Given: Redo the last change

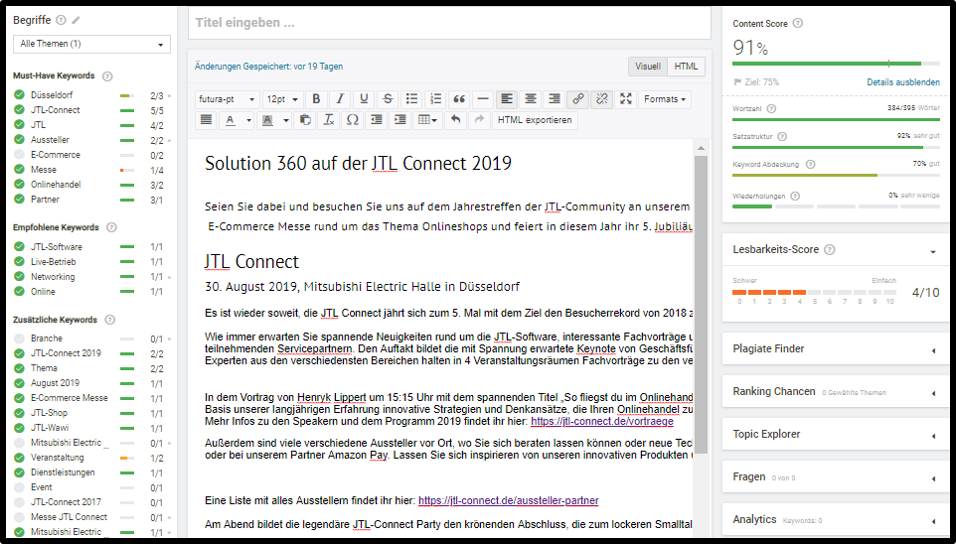Looking at the screenshot, I should [479, 120].
